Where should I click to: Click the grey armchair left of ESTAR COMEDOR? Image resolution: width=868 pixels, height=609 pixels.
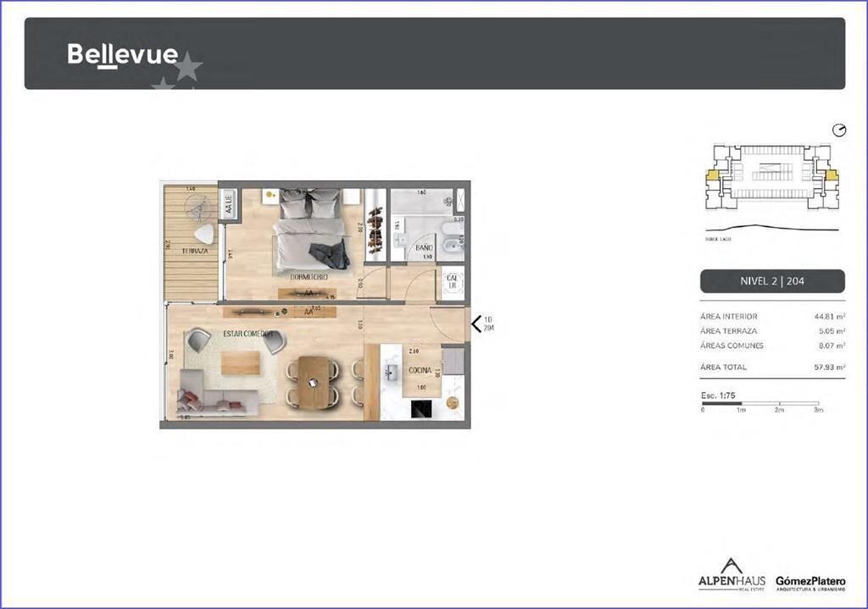[x=198, y=339]
